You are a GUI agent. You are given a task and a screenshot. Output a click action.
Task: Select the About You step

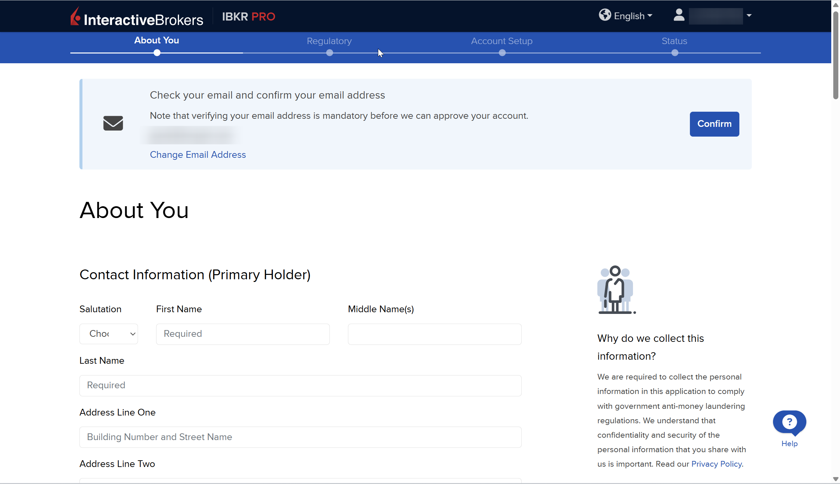156,40
